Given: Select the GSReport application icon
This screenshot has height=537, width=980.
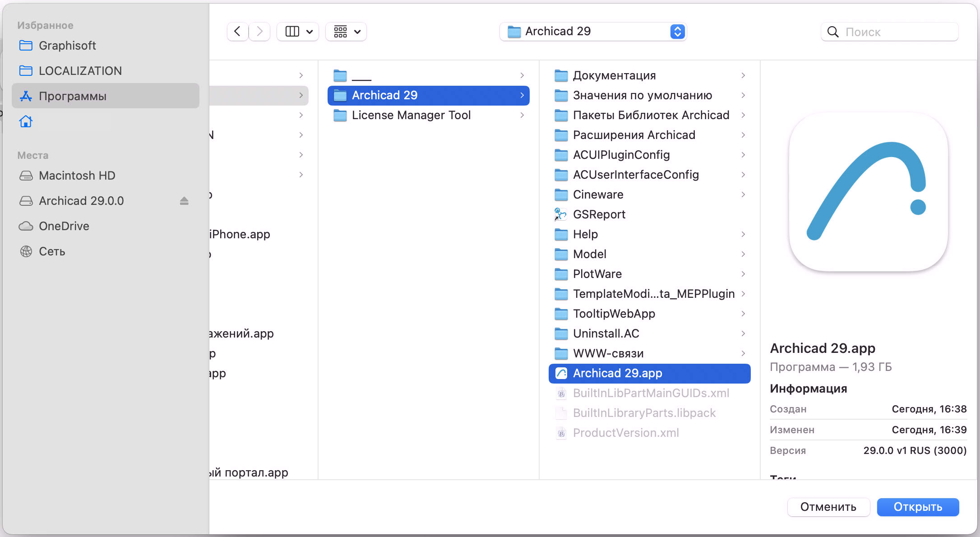Looking at the screenshot, I should [x=561, y=214].
